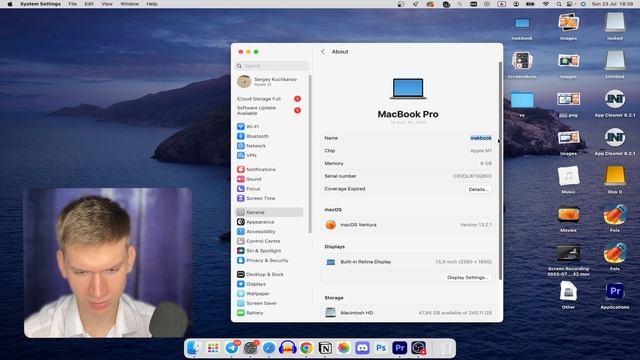This screenshot has width=640, height=360.
Task: Select the Screenshots folder on desktop
Action: tap(522, 64)
